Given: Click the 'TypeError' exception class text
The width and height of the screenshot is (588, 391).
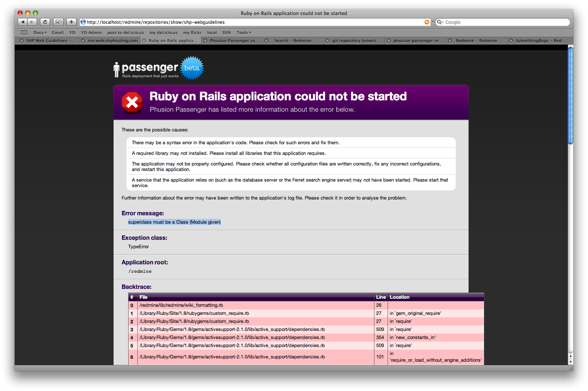Looking at the screenshot, I should 138,247.
